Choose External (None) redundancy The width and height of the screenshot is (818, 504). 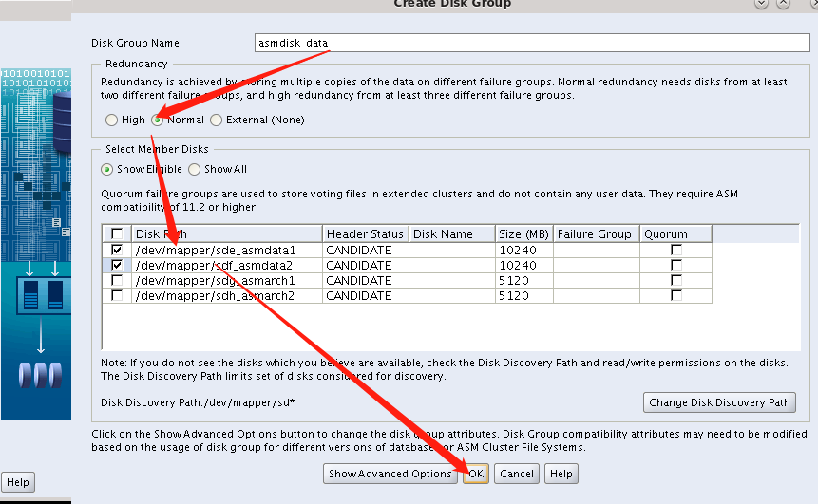[x=216, y=120]
